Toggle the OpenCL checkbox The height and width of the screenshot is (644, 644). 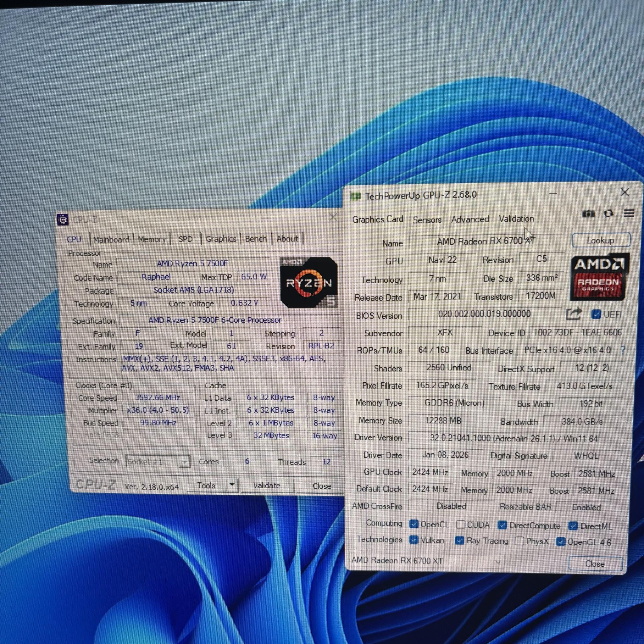click(x=414, y=524)
